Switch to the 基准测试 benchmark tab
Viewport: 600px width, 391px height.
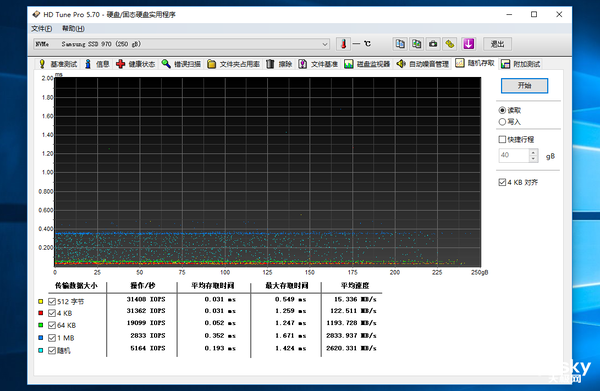[59, 64]
